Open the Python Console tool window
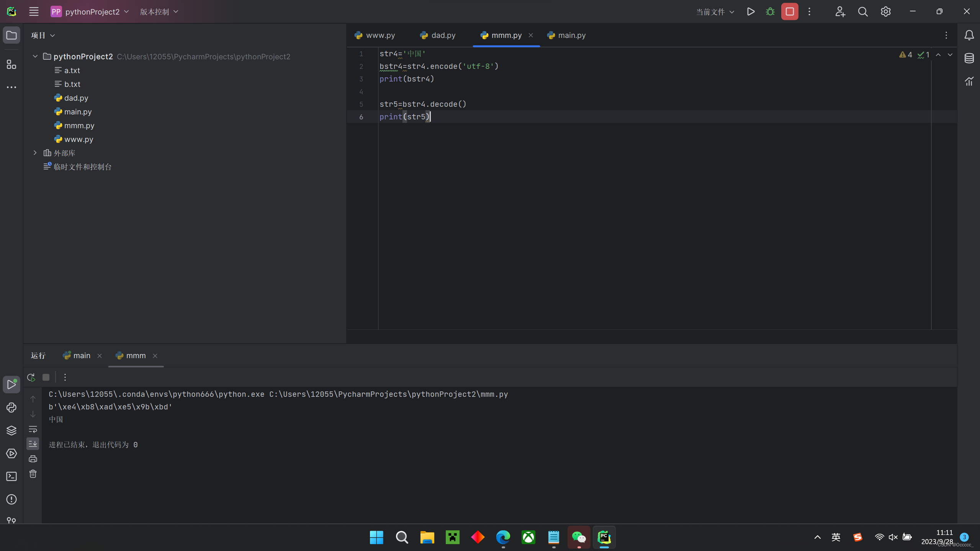Screen dimensions: 980x551 tap(11, 408)
